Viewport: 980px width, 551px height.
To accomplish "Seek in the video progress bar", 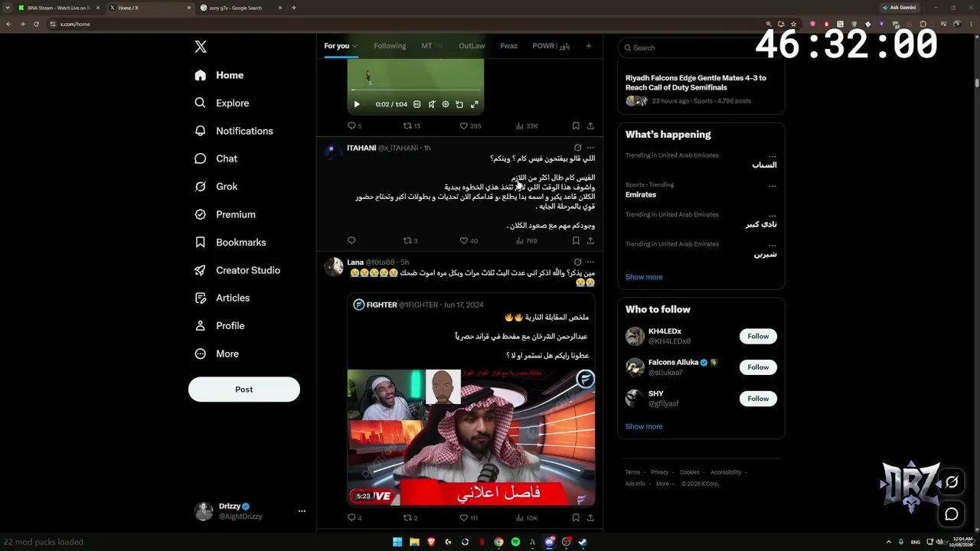I will [x=415, y=90].
